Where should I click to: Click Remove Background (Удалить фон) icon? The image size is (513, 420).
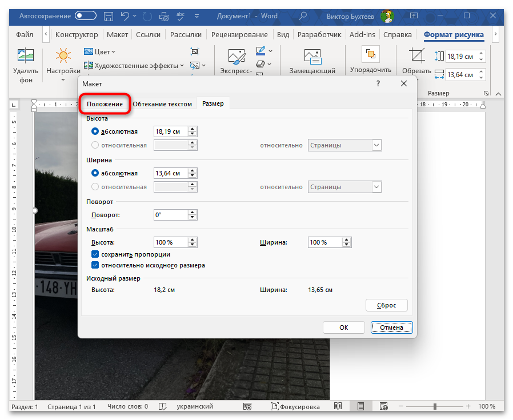coord(26,55)
